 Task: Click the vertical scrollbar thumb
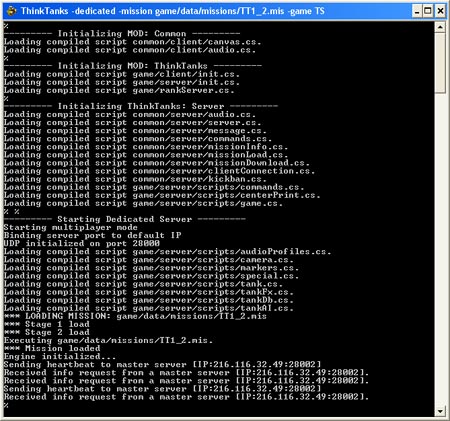pyautogui.click(x=440, y=63)
